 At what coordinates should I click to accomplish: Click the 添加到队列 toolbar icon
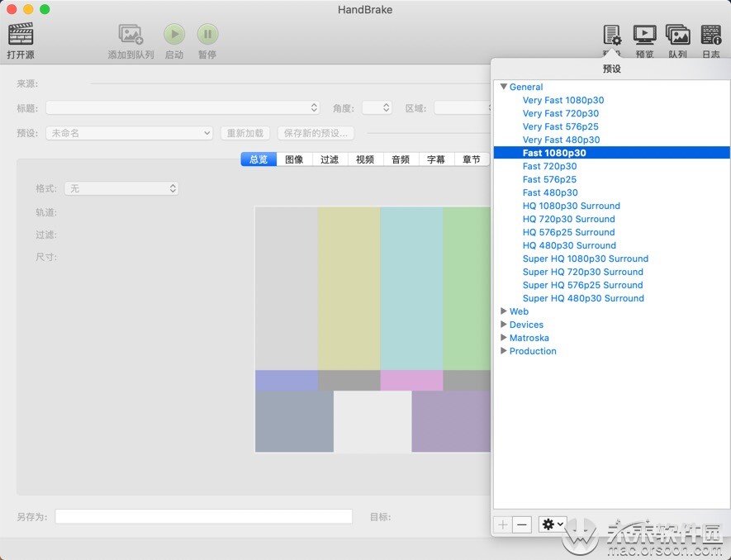click(x=131, y=33)
